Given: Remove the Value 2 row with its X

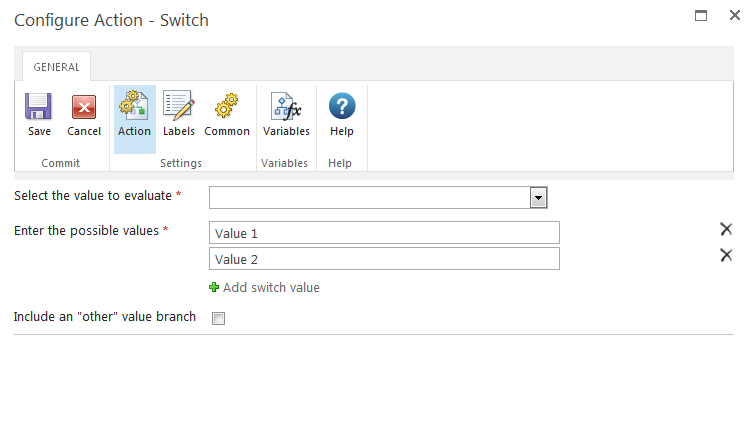Looking at the screenshot, I should [726, 256].
